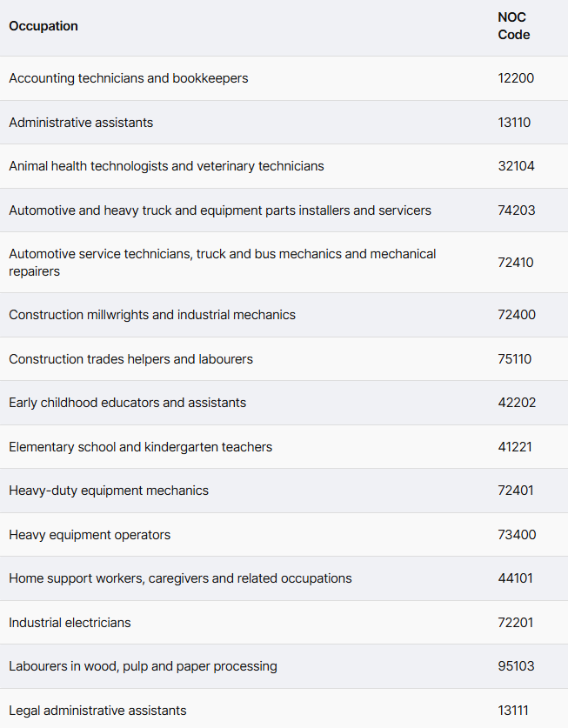The width and height of the screenshot is (568, 728).
Task: Click NOC code 13111
Action: (513, 711)
